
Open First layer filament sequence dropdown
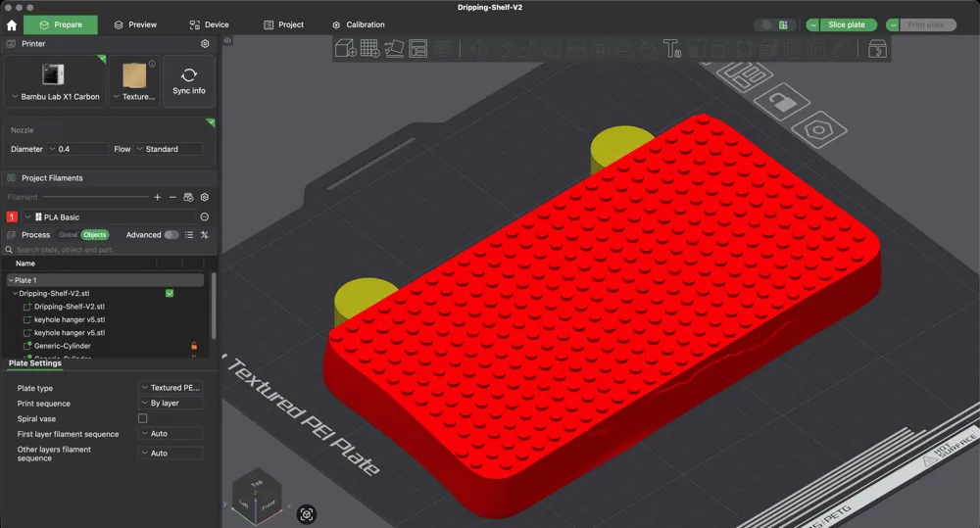pyautogui.click(x=171, y=434)
